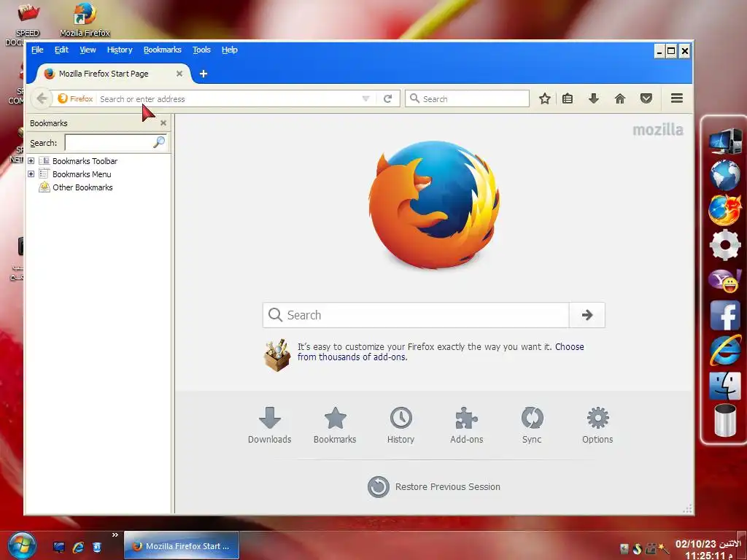Open computer icon in the side dock
747x560 pixels.
pyautogui.click(x=724, y=141)
